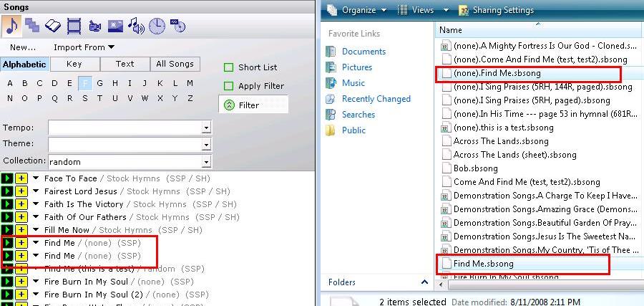
Task: Switch to the Key tab
Action: [x=74, y=64]
